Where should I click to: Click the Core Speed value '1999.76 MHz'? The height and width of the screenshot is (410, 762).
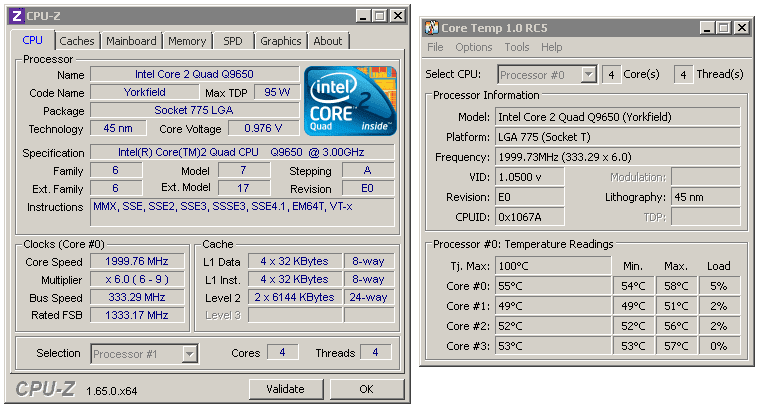pyautogui.click(x=137, y=261)
